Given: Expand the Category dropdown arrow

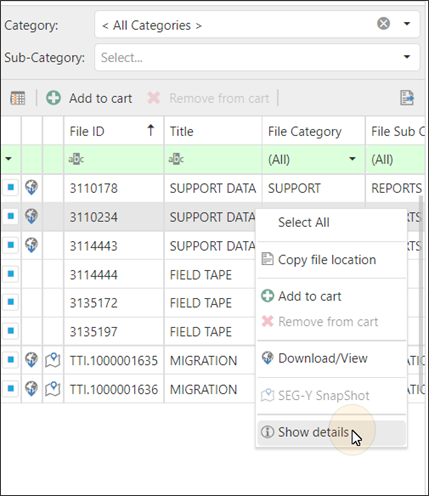Looking at the screenshot, I should click(407, 24).
